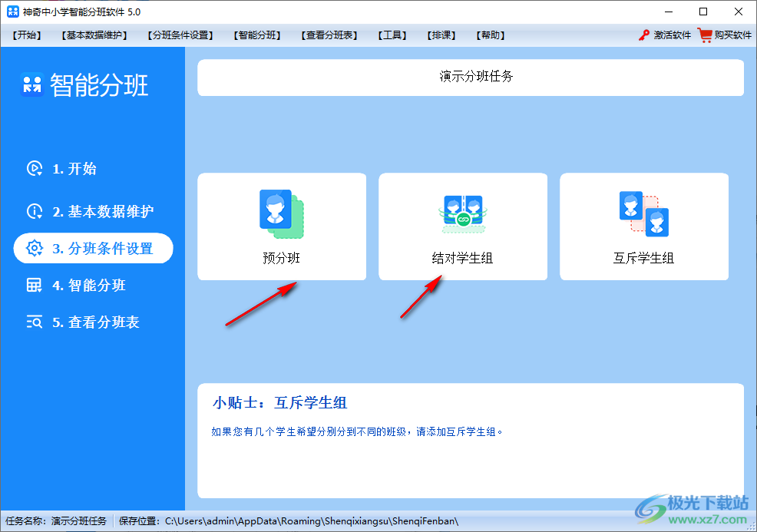Close the application window
Image resolution: width=757 pixels, height=532 pixels.
click(x=739, y=12)
